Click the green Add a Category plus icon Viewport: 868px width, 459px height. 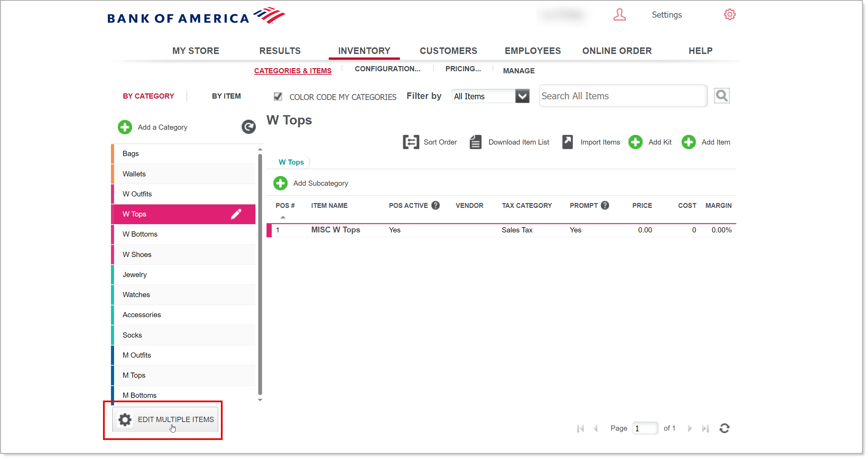pos(125,127)
